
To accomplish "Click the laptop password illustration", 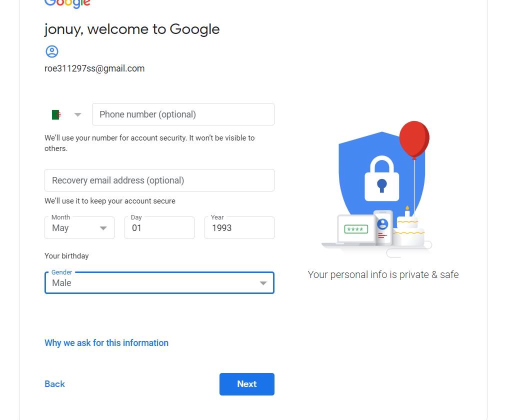I will click(356, 229).
